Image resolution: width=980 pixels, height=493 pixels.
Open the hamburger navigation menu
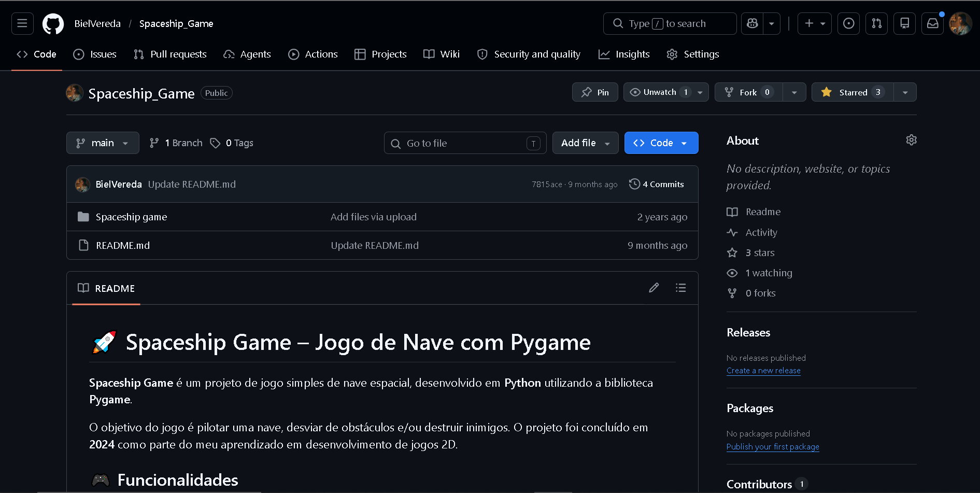pos(22,23)
